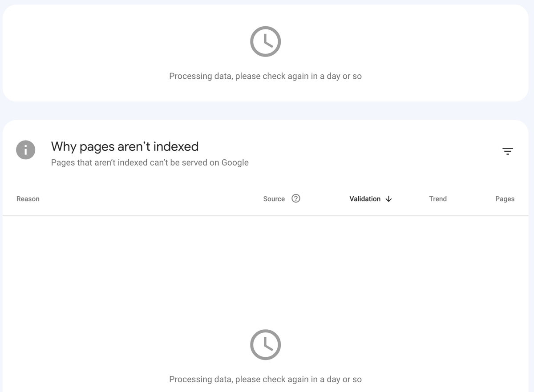The width and height of the screenshot is (534, 392).
Task: Click the subtitle Pages that aren't indexed can't be served
Action: click(150, 162)
